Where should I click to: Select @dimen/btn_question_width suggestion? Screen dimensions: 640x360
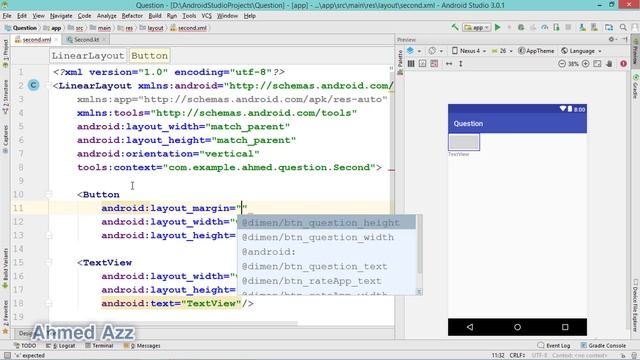point(327,237)
